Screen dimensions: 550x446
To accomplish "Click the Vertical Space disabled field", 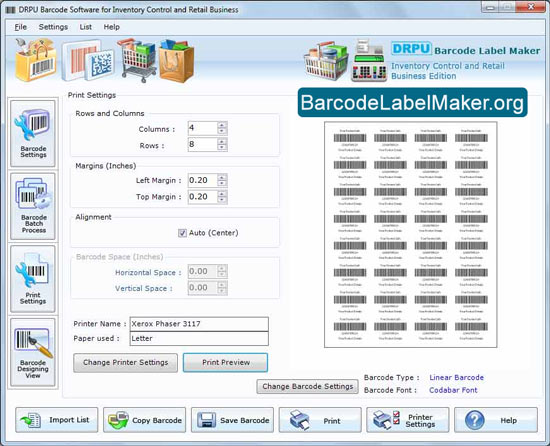I will click(203, 288).
